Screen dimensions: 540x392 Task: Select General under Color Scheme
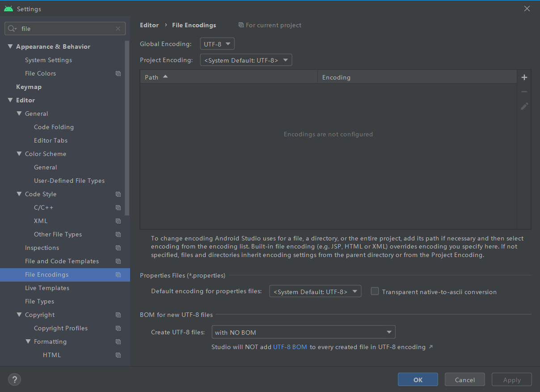coord(46,167)
